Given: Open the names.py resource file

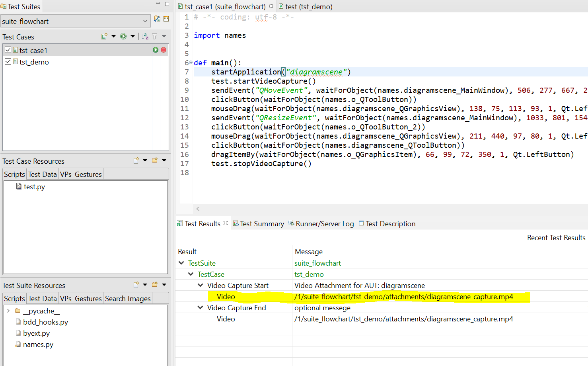Looking at the screenshot, I should [x=37, y=344].
